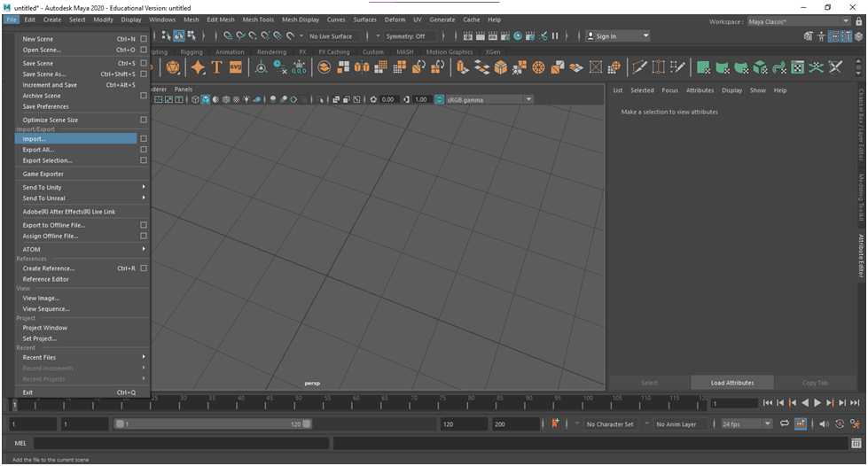868x466 pixels.
Task: Click the range slider right end handle
Action: pyautogui.click(x=307, y=424)
